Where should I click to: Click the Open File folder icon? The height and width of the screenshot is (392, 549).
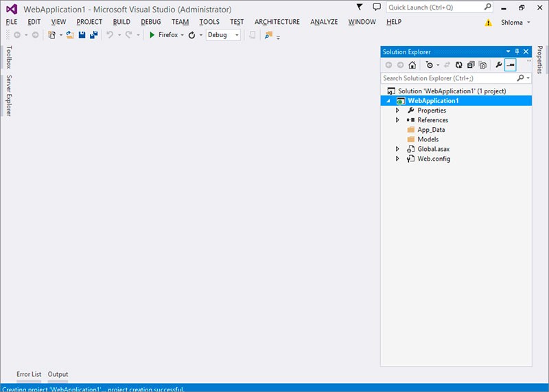click(70, 35)
